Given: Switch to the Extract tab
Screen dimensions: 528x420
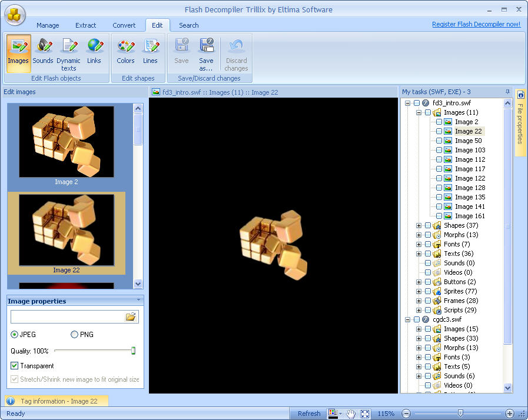Looking at the screenshot, I should [85, 25].
